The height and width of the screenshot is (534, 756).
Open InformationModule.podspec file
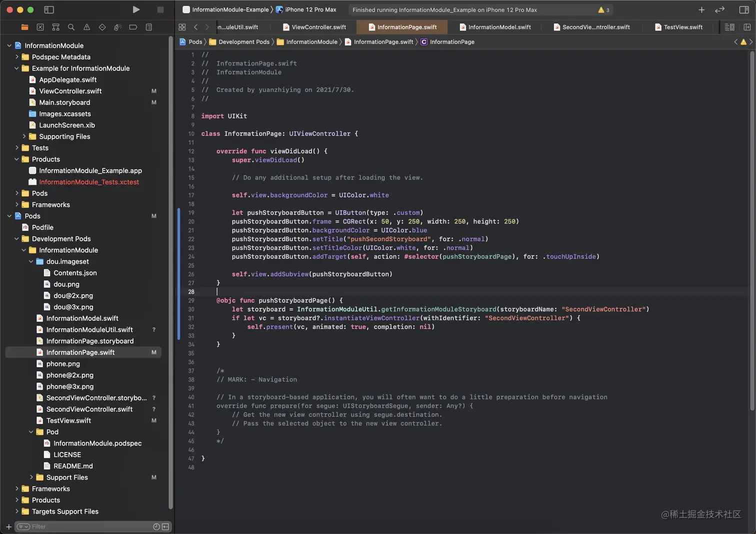tap(97, 443)
